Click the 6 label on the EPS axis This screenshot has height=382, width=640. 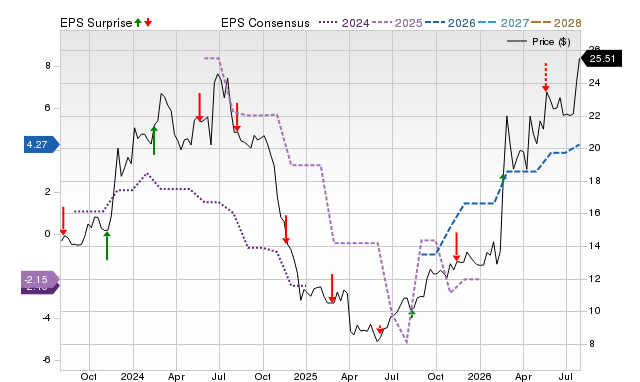pyautogui.click(x=48, y=108)
